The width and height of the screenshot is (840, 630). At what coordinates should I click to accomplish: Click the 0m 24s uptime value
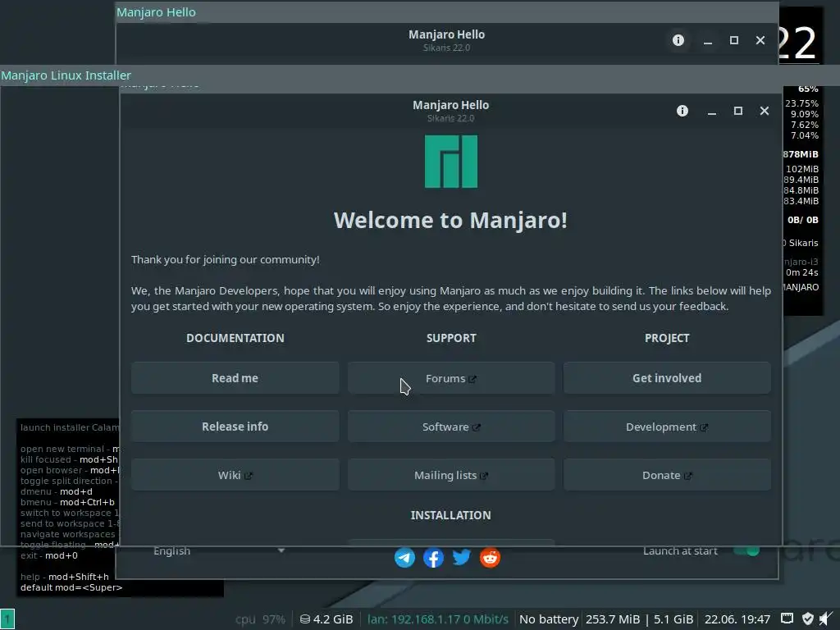pyautogui.click(x=802, y=272)
